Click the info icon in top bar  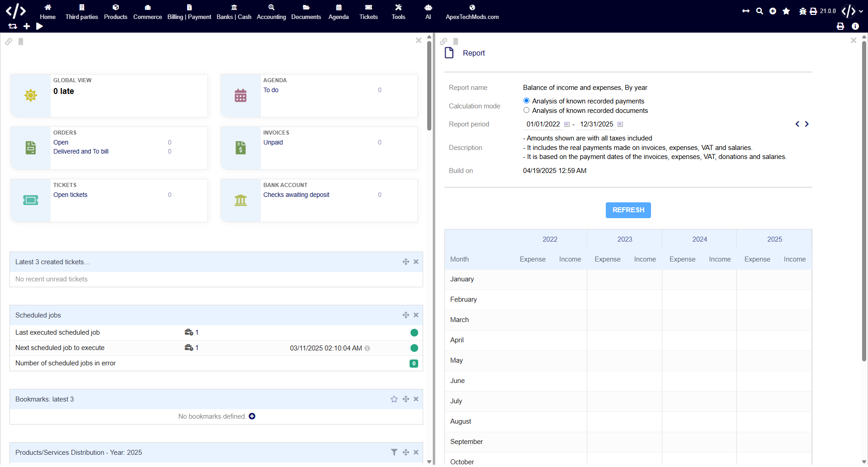pyautogui.click(x=855, y=27)
